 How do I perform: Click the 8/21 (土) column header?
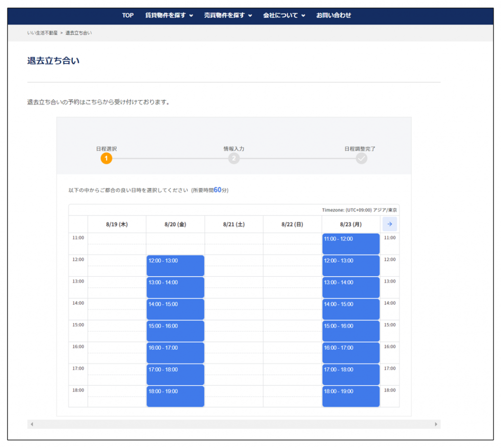[x=233, y=224]
